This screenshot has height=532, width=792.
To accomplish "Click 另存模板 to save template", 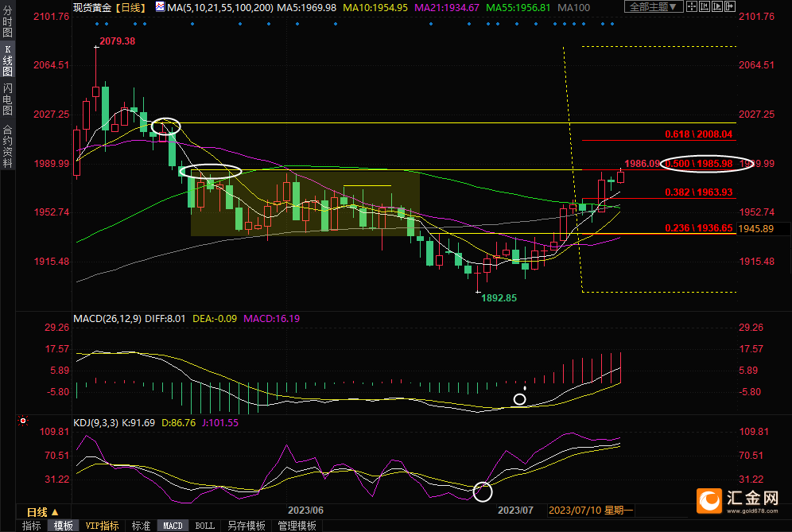I will 247,526.
